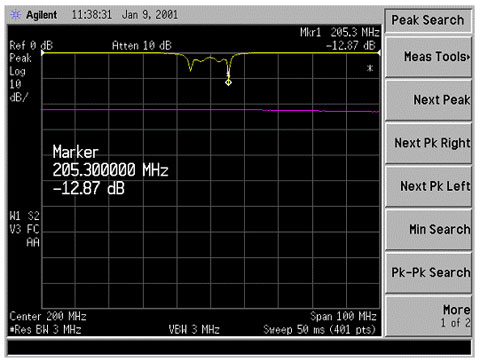Choose the Next Pk Left softkey
The image size is (480, 362).
tap(428, 186)
